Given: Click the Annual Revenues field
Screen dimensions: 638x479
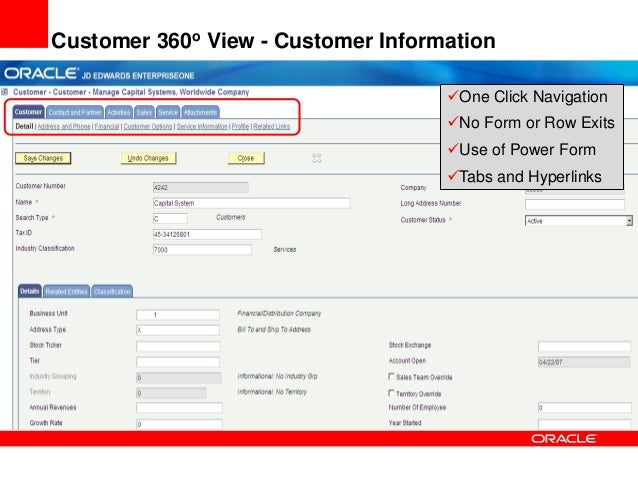Looking at the screenshot, I should point(179,408).
